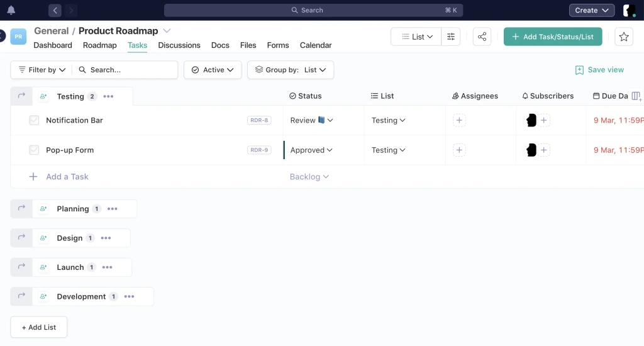The image size is (644, 346).
Task: Open the Group by List dropdown
Action: (291, 70)
